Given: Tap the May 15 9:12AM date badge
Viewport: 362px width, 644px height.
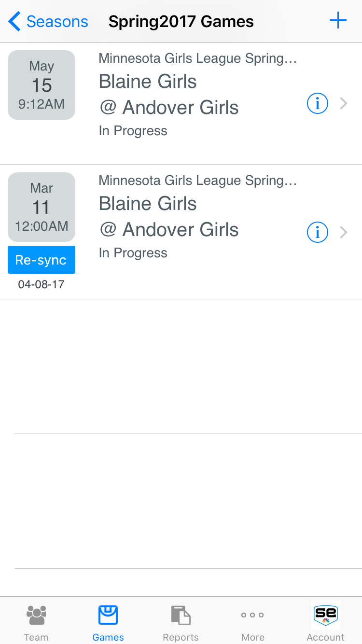Looking at the screenshot, I should pyautogui.click(x=42, y=85).
